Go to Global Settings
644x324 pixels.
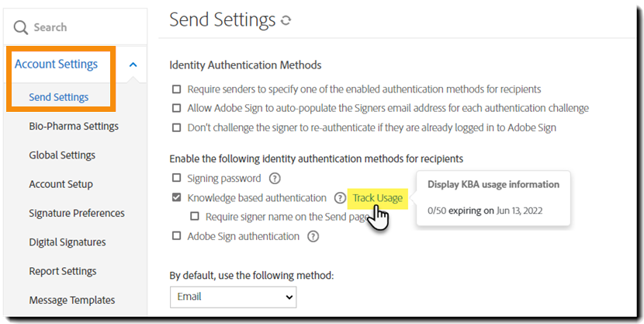tap(62, 155)
